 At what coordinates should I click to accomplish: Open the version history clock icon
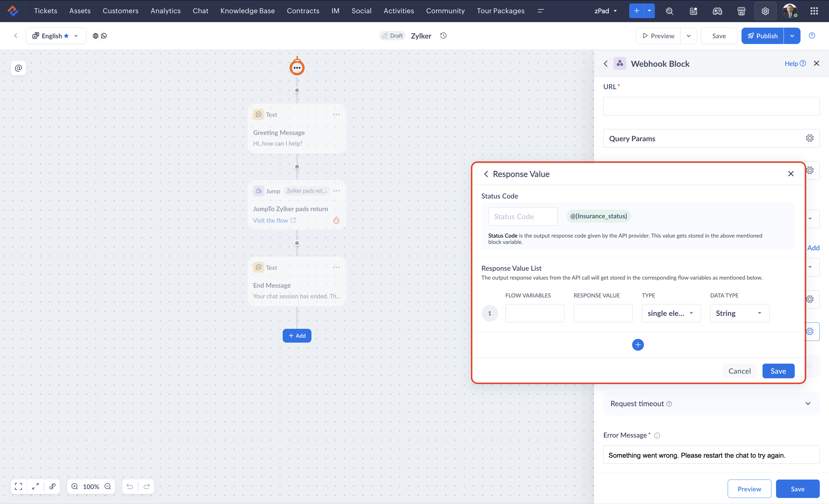pos(444,36)
